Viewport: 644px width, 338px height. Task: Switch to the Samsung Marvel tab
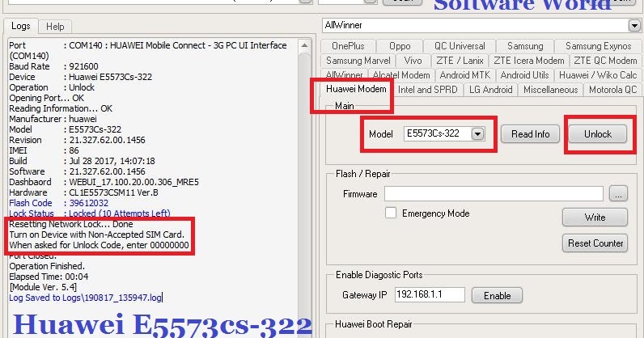point(358,61)
